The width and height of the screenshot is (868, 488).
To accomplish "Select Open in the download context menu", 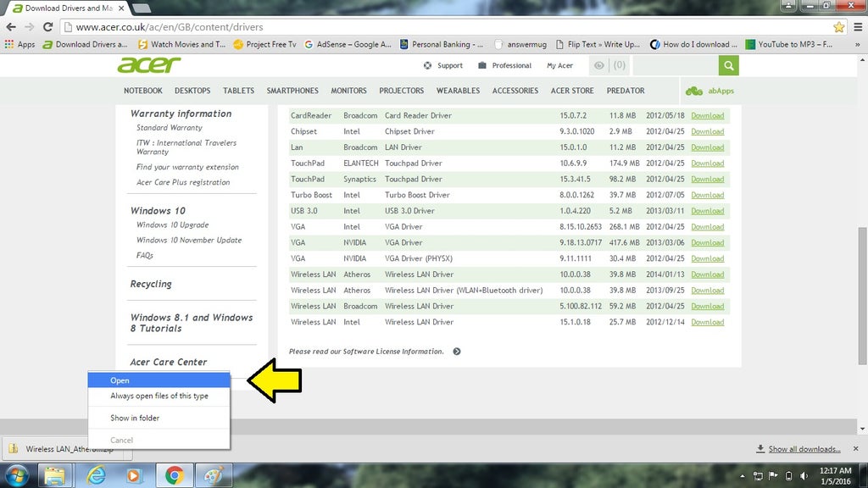I will (x=159, y=380).
